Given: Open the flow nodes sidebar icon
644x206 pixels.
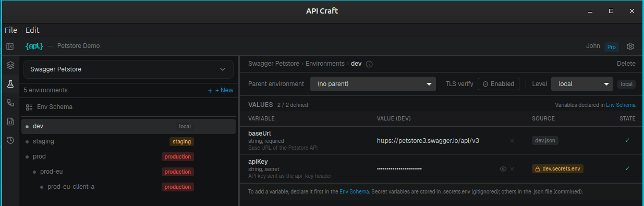Looking at the screenshot, I should pos(10,103).
